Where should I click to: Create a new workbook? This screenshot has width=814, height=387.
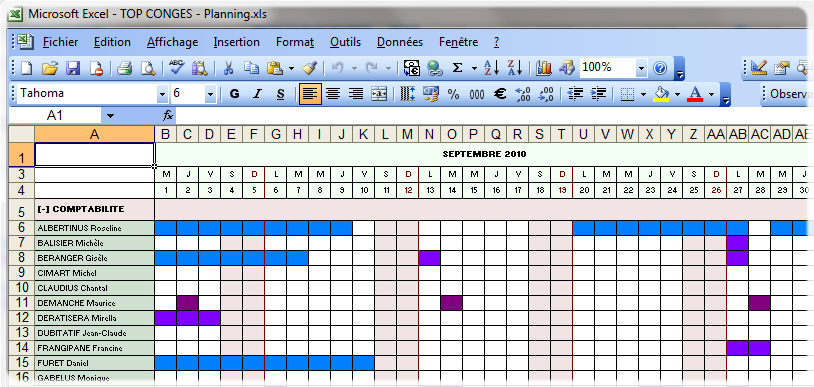26,68
